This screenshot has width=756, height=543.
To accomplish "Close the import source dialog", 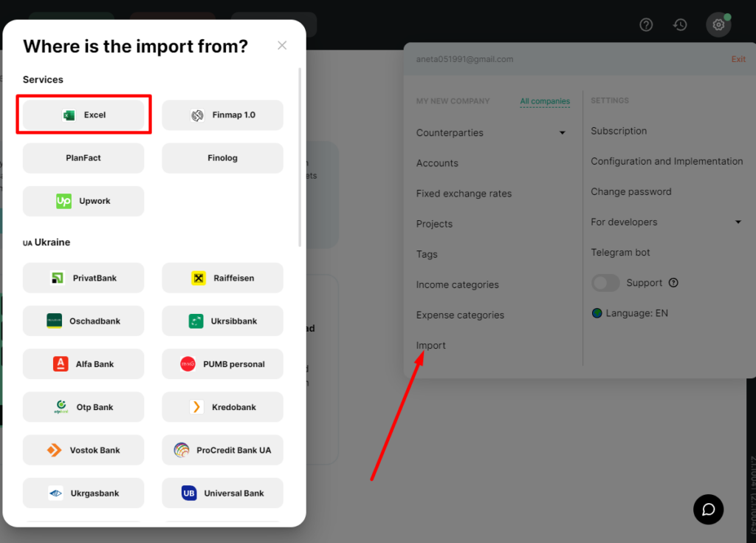I will pyautogui.click(x=282, y=45).
